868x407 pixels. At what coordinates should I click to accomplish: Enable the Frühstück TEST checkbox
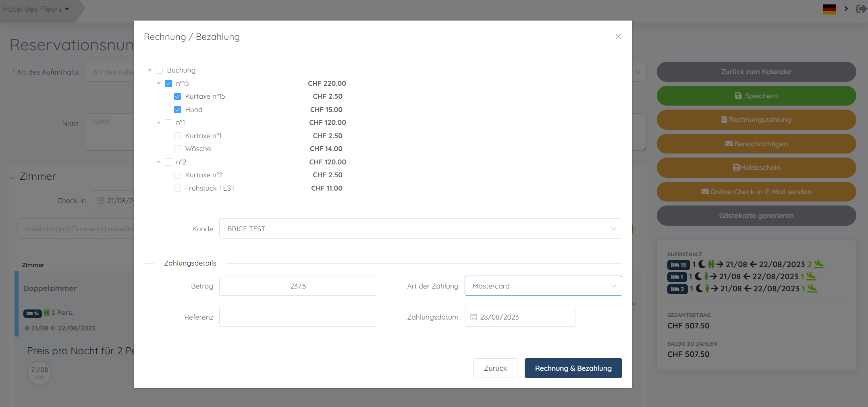(178, 188)
